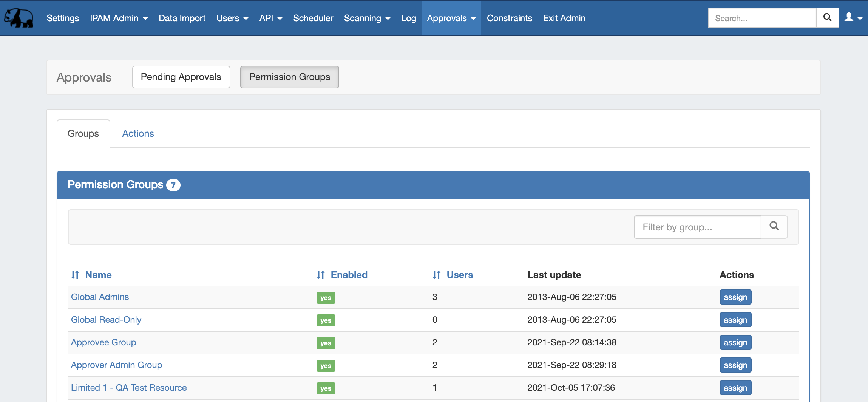The image size is (868, 402).
Task: Click the Pending Approvals button
Action: click(181, 77)
